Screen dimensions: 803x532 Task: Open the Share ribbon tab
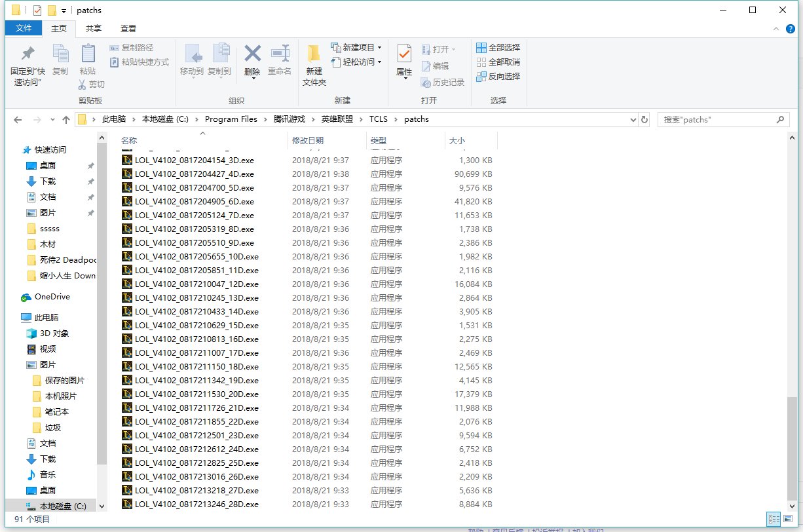[x=94, y=29]
